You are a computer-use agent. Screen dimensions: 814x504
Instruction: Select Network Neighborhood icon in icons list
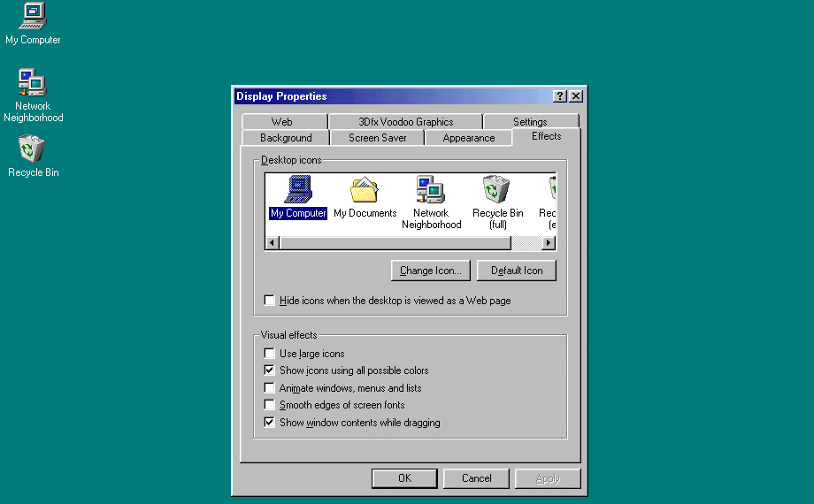(431, 203)
